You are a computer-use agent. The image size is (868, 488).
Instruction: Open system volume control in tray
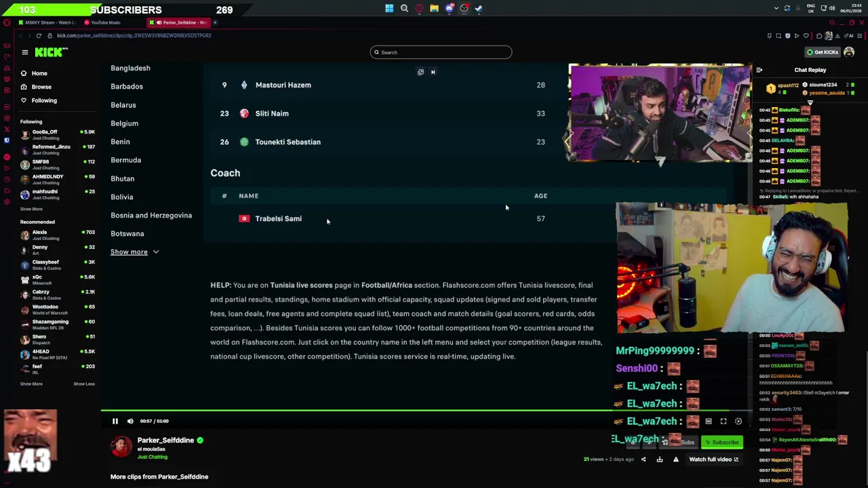[833, 8]
